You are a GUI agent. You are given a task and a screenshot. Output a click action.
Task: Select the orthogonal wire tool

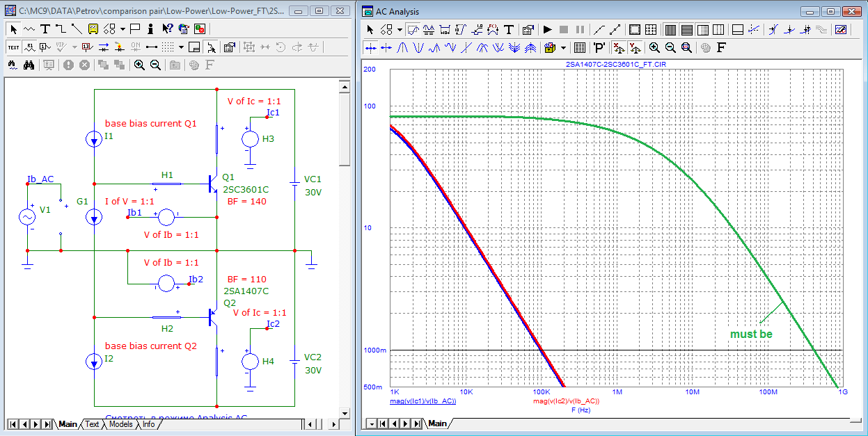click(60, 29)
